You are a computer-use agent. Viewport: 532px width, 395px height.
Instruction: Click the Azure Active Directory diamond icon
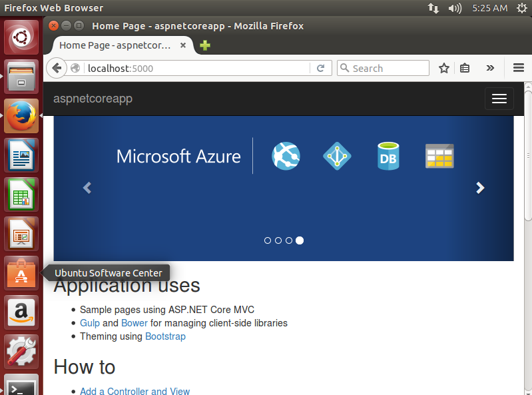pyautogui.click(x=337, y=156)
